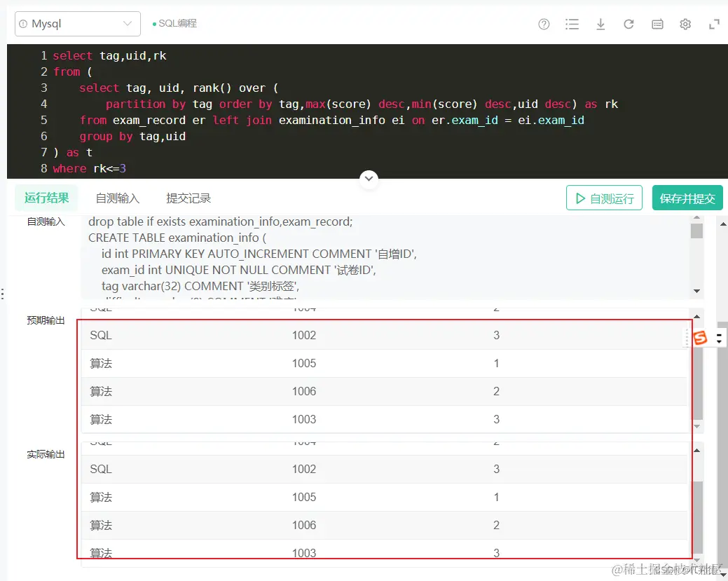Expand editor to fullscreen icon
This screenshot has width=728, height=581.
(714, 24)
